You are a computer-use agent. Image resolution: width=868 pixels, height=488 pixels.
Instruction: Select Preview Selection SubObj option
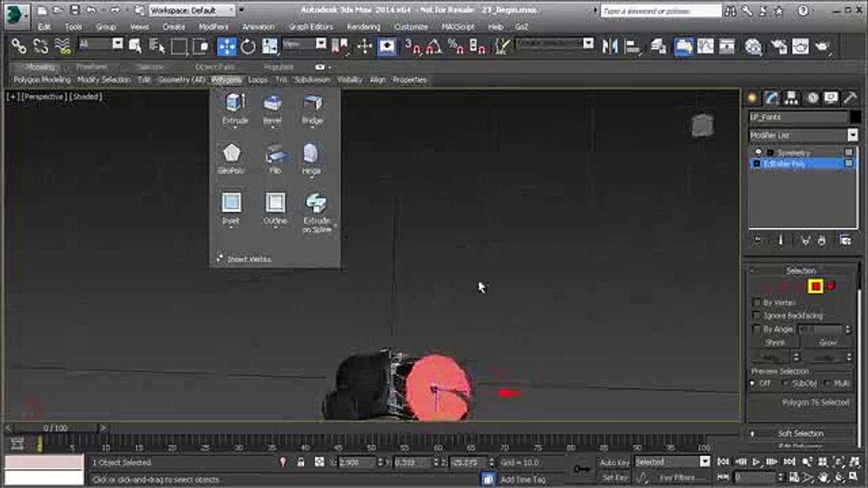(x=786, y=384)
